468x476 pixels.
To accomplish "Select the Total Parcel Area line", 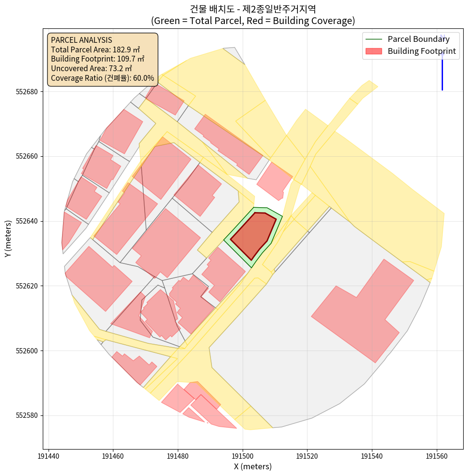I will pyautogui.click(x=95, y=50).
